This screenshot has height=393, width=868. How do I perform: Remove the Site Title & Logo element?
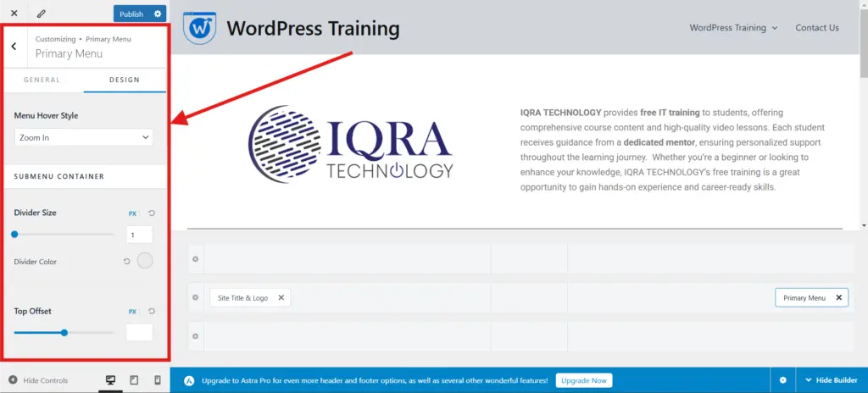point(281,298)
